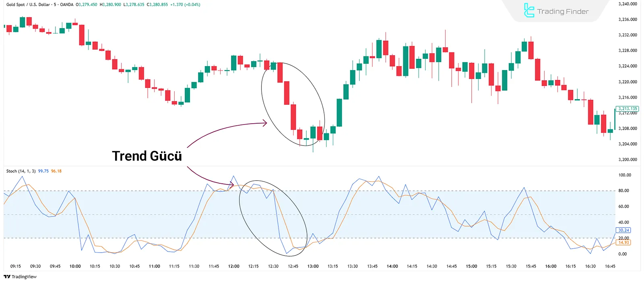The image size is (644, 282).
Task: Click the 12:00 label on the time axis
Action: click(x=233, y=266)
